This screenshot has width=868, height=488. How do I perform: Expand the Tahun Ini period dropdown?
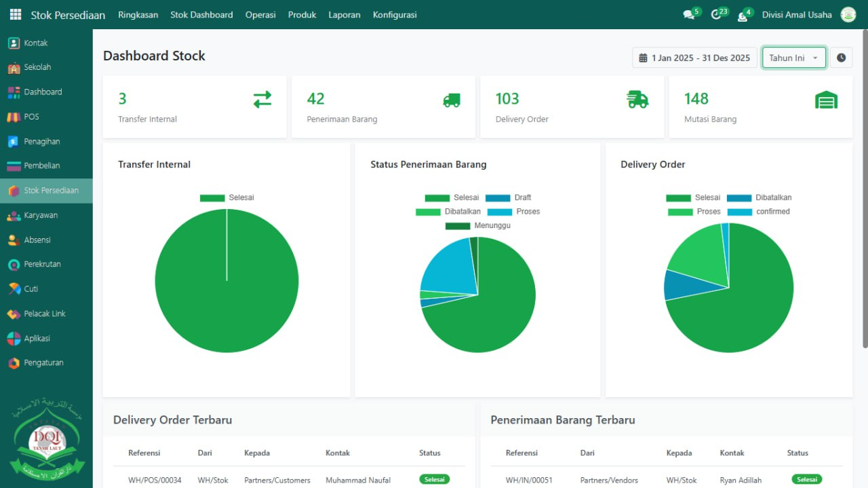coord(793,58)
